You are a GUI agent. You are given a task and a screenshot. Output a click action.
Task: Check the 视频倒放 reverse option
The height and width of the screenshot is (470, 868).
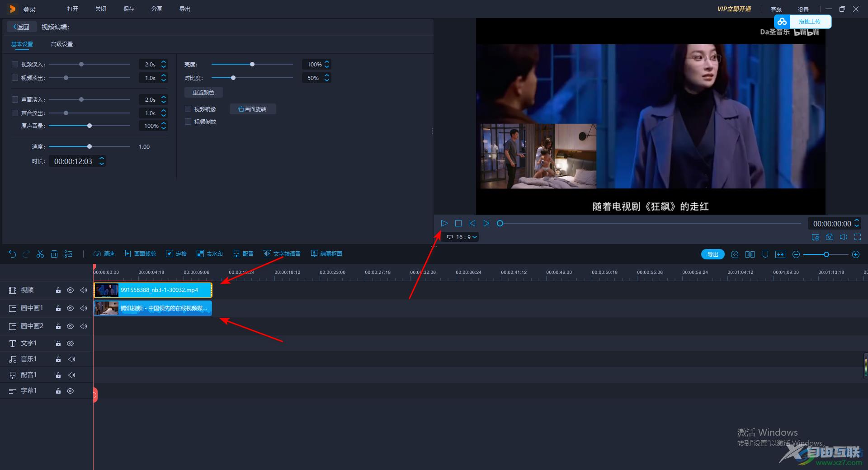(188, 122)
